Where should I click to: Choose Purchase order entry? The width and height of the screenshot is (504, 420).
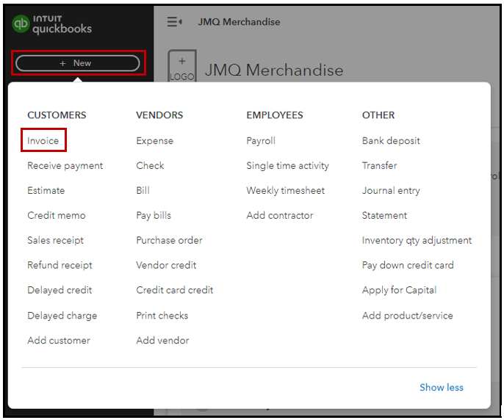[169, 240]
